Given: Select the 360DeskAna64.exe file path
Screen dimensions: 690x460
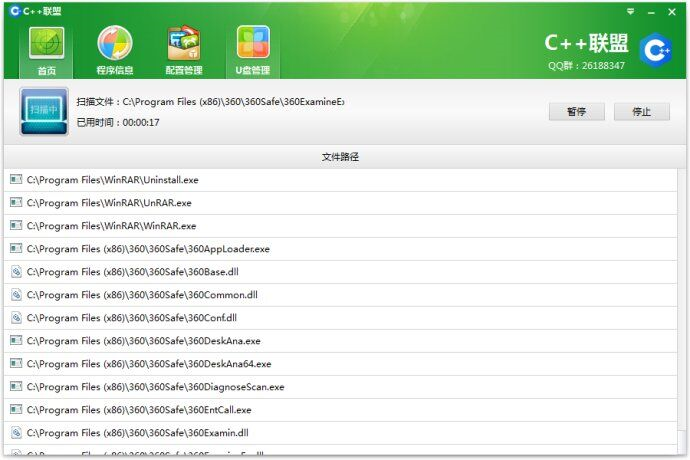Looking at the screenshot, I should coord(149,364).
